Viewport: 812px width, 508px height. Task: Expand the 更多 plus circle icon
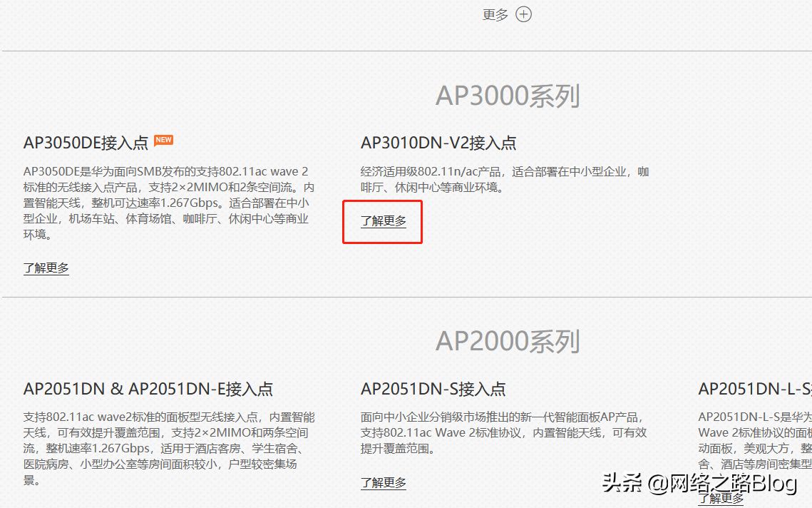523,14
